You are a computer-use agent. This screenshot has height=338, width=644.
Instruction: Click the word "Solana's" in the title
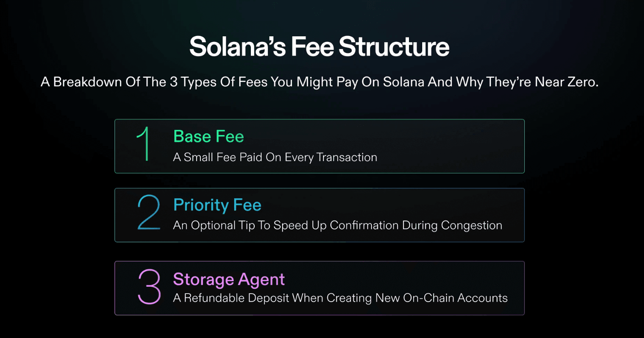[237, 47]
